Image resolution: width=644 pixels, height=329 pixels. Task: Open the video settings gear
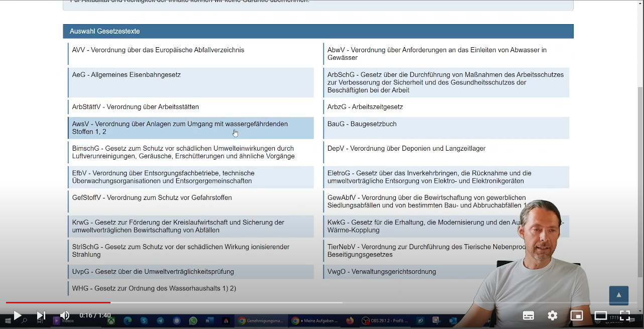553,315
